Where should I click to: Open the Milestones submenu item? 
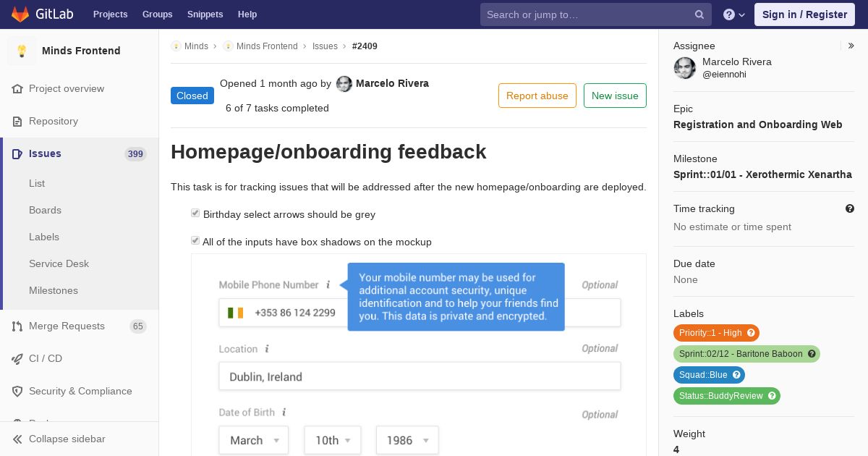click(54, 290)
